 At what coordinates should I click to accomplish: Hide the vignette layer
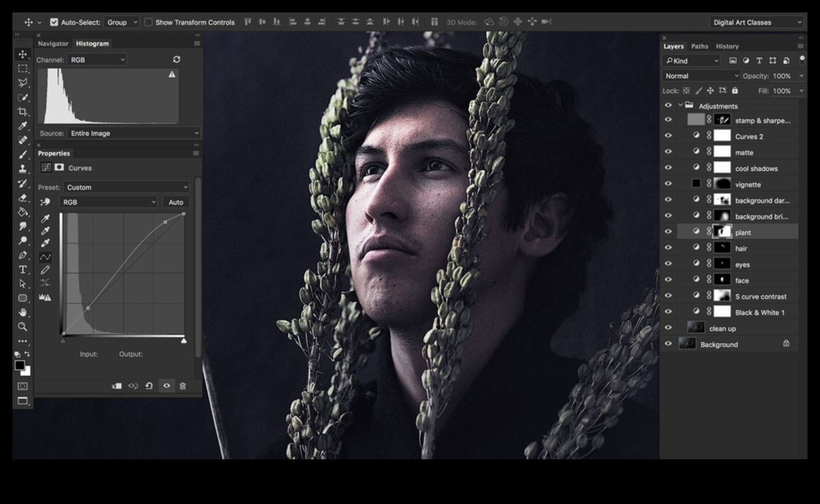coord(668,184)
